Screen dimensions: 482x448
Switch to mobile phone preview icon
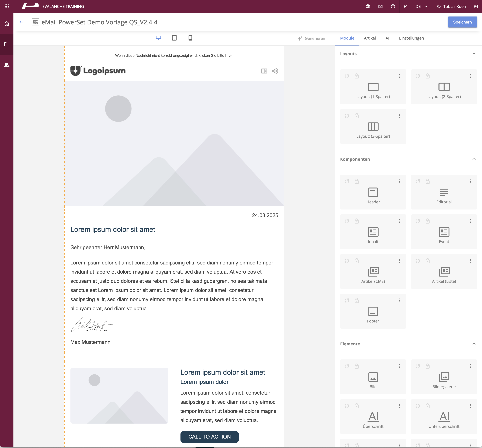[x=190, y=38]
